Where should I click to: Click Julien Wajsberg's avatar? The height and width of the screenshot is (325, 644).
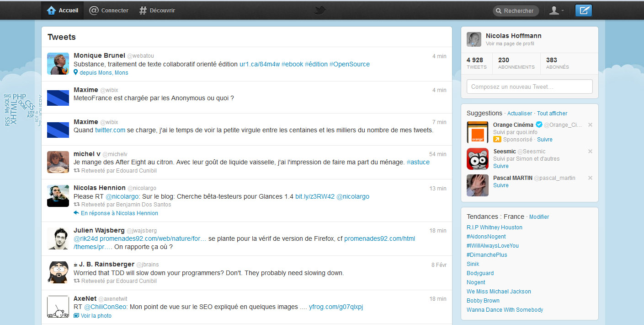58,238
